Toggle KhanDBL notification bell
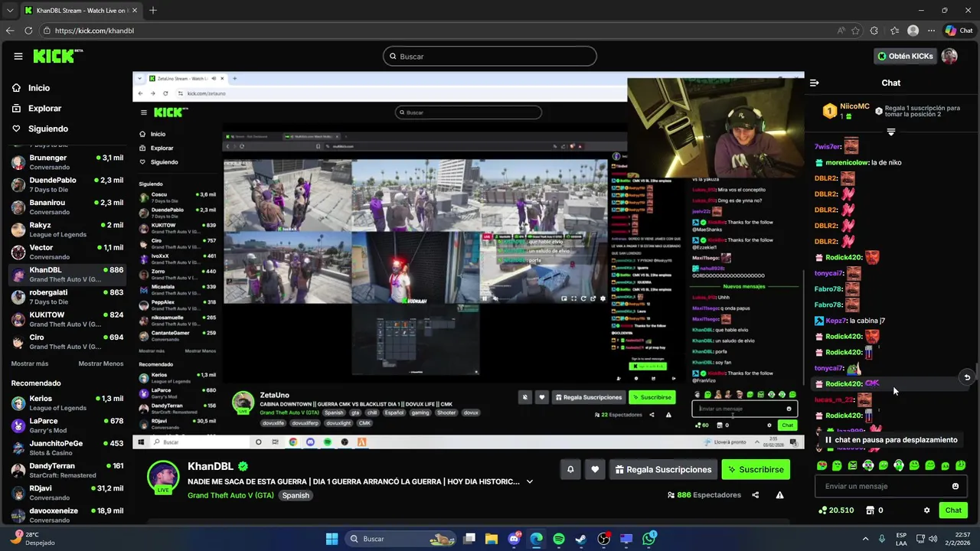This screenshot has height=551, width=980. (570, 469)
